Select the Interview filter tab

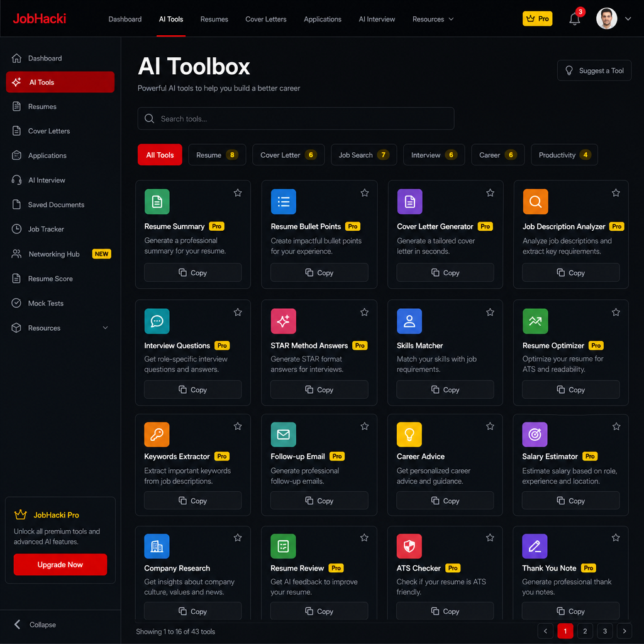[x=434, y=155]
